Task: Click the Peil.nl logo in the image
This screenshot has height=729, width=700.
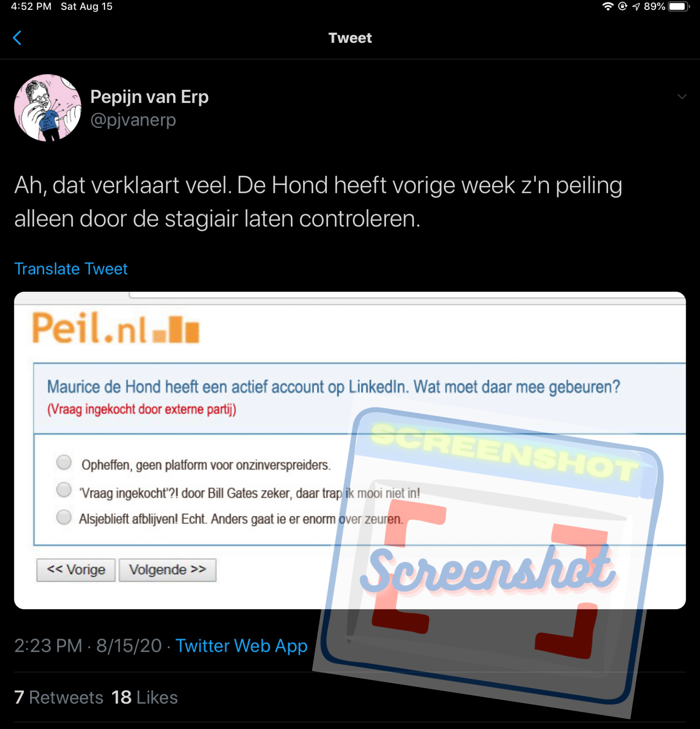Action: pyautogui.click(x=116, y=328)
